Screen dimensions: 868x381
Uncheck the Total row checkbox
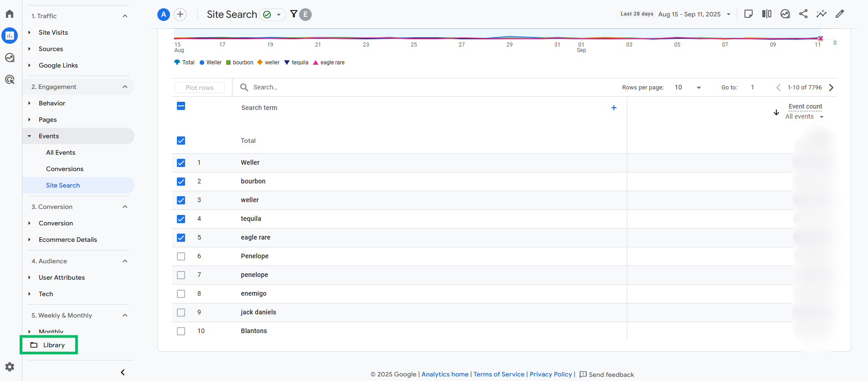click(181, 141)
